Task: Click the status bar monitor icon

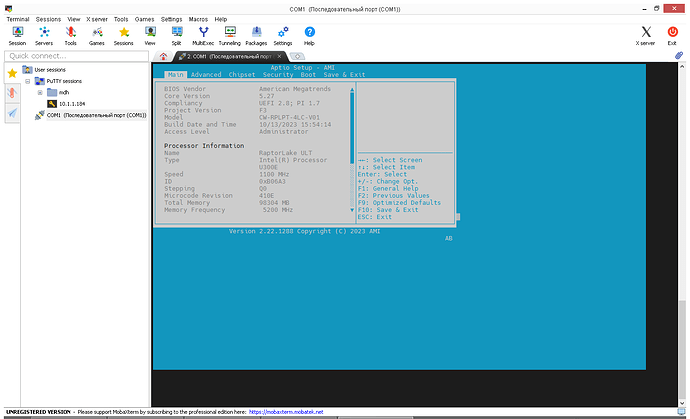Action: (682, 412)
